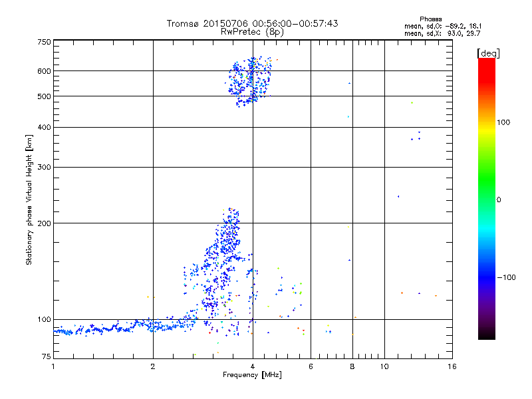
Task: Click the y-axis tick label '600'
Action: point(44,71)
